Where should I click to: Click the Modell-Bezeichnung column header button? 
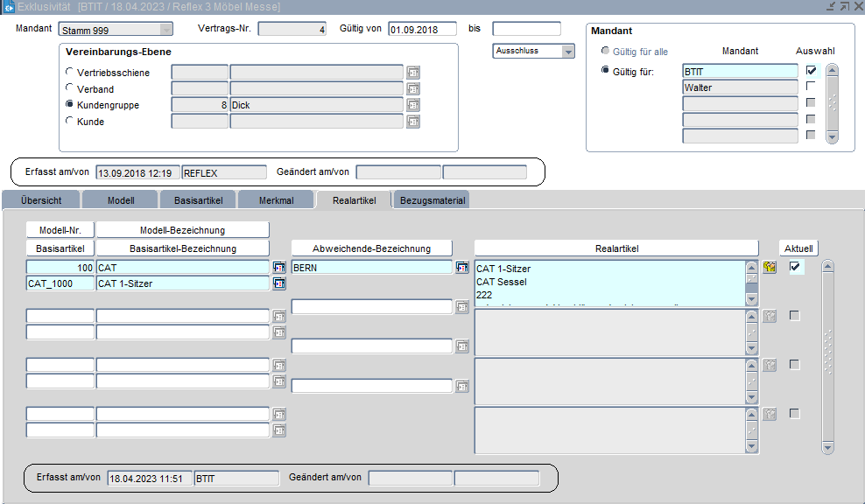(182, 230)
